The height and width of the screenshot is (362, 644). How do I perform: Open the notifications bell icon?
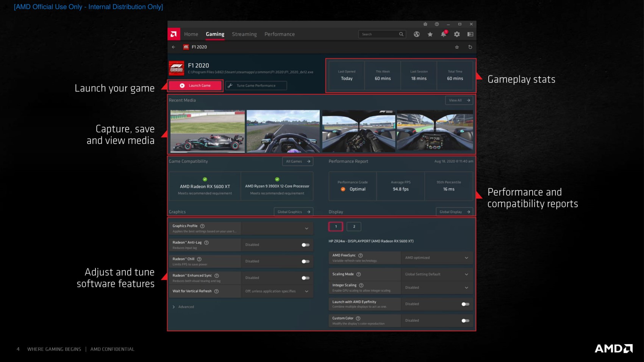[444, 34]
